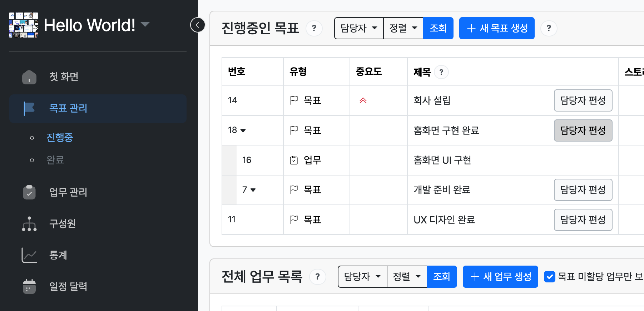Screen dimensions: 644x311
Task: Toggle 목표 미할당 업무만 보기 checkbox
Action: click(x=549, y=277)
